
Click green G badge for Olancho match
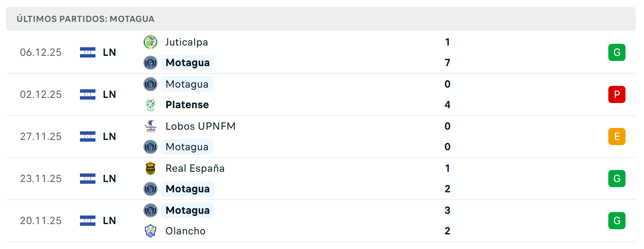click(x=617, y=221)
